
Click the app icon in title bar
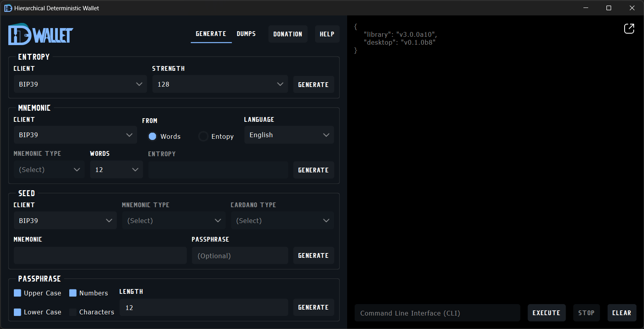(8, 8)
